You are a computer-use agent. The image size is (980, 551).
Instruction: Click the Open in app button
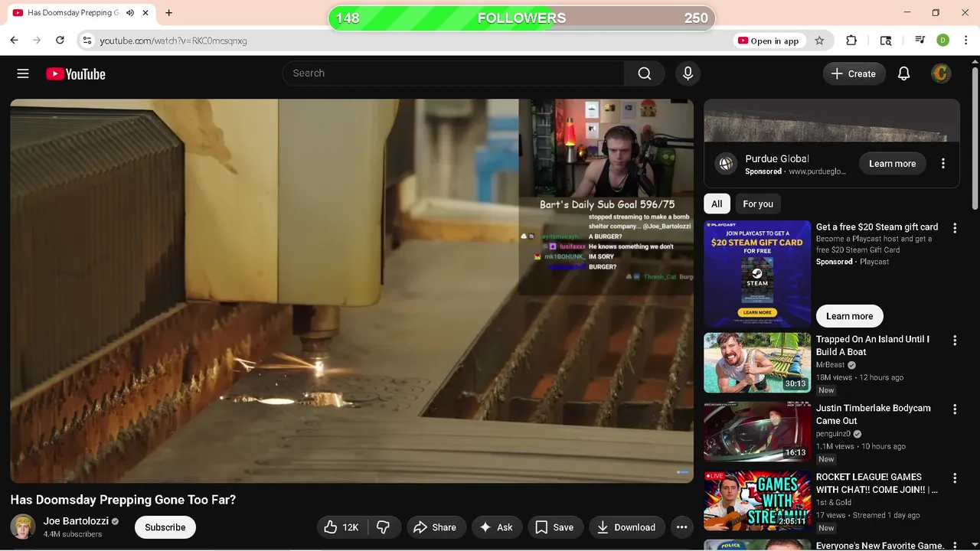click(768, 41)
